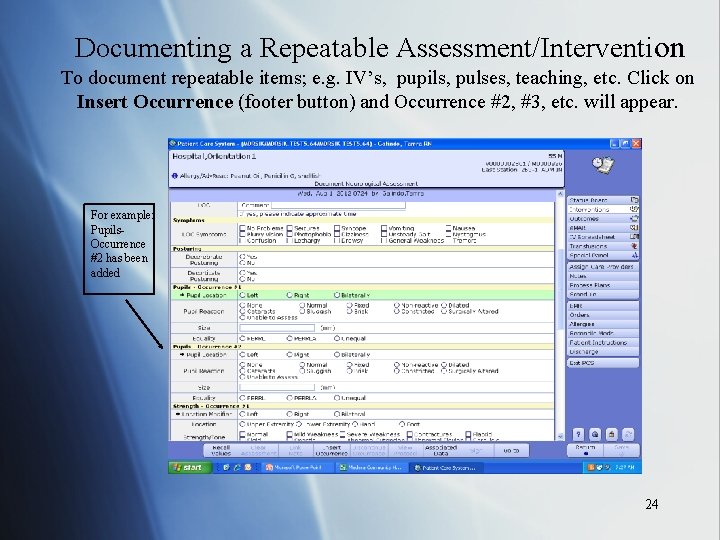Select Left for Strength Location Modifier
720x540 pixels.
pyautogui.click(x=242, y=414)
